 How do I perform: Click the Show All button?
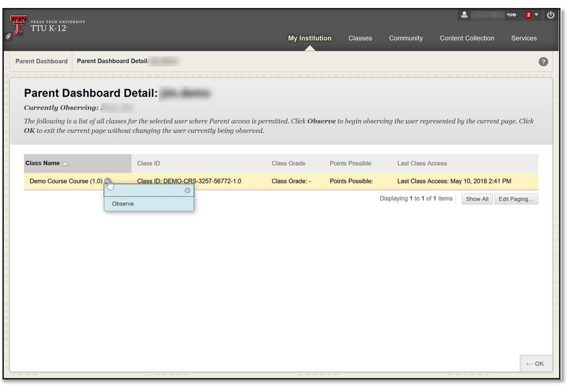click(x=477, y=199)
